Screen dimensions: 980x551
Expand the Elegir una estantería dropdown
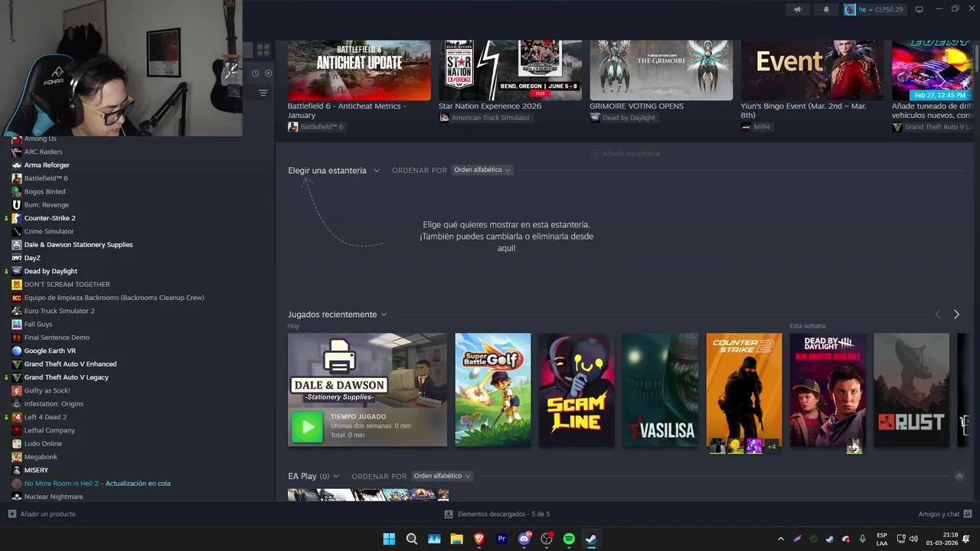[334, 171]
